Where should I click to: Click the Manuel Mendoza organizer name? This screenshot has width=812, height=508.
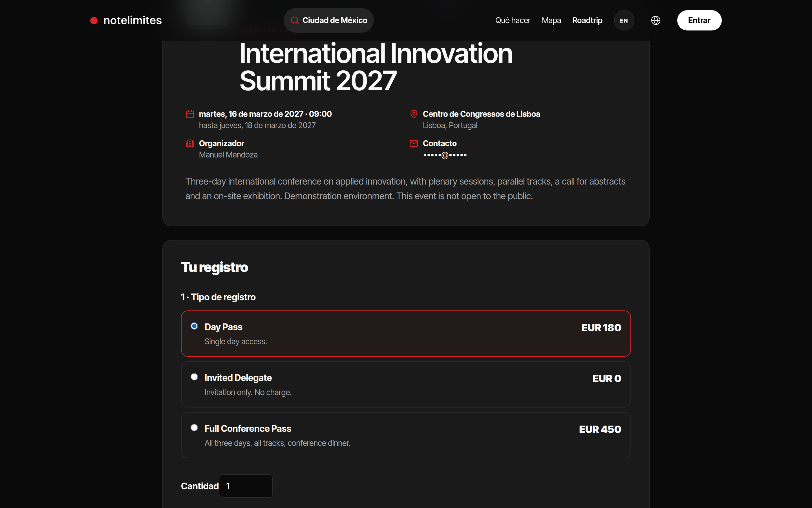tap(228, 155)
